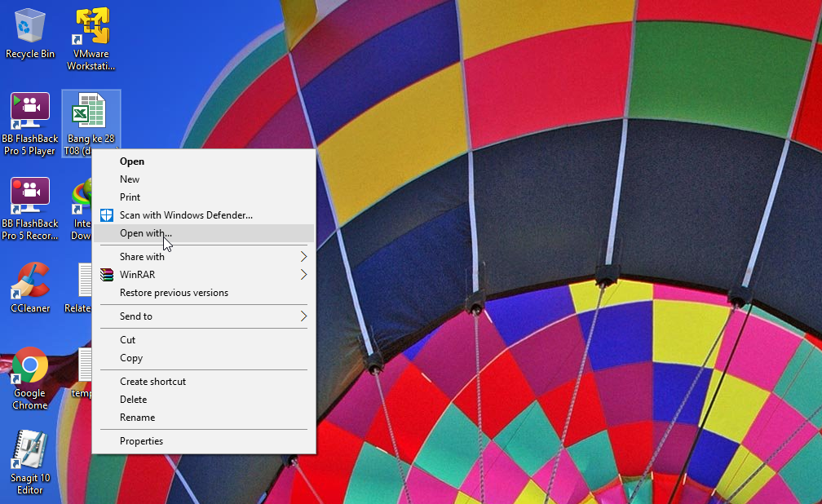Image resolution: width=822 pixels, height=504 pixels.
Task: Expand the Send to submenu arrow
Action: (303, 316)
